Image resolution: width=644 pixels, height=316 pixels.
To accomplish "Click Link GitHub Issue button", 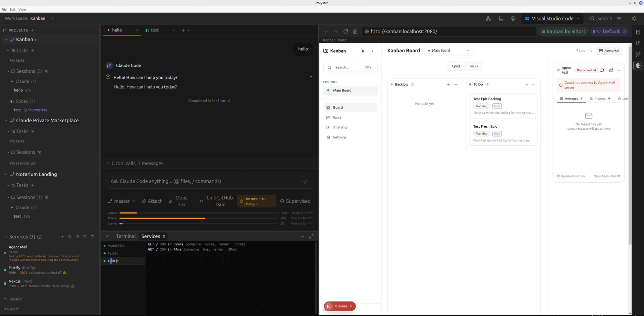I will tap(216, 201).
